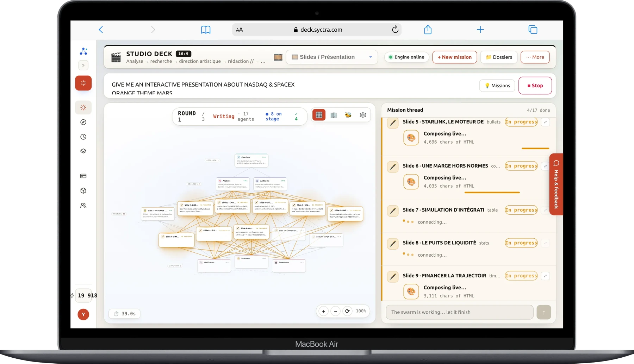Start a New mission

(x=455, y=57)
